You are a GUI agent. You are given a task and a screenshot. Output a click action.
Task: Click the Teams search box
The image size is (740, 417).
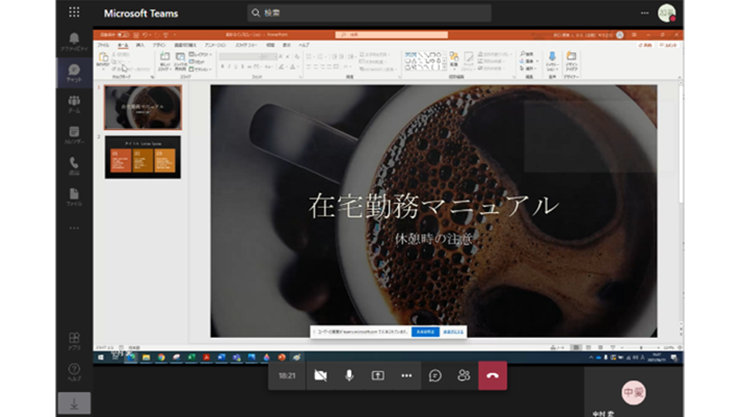(369, 13)
